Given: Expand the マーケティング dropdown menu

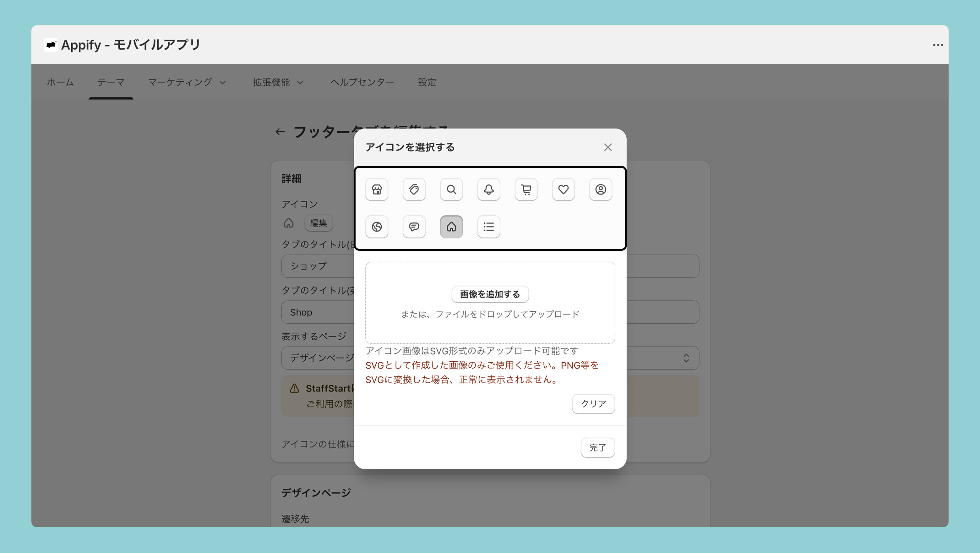Looking at the screenshot, I should 187,82.
